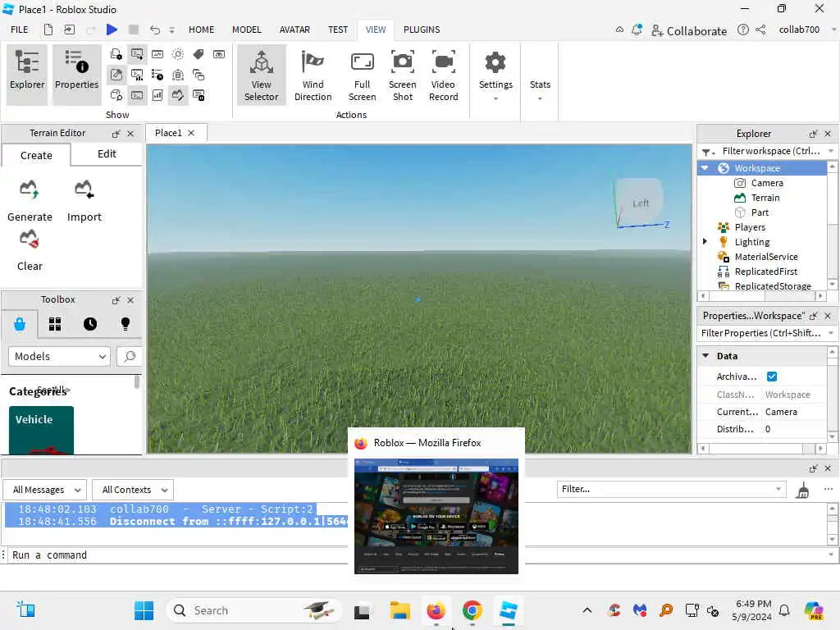Viewport: 840px width, 630px height.
Task: Click the Clear terrain tool
Action: tap(30, 251)
